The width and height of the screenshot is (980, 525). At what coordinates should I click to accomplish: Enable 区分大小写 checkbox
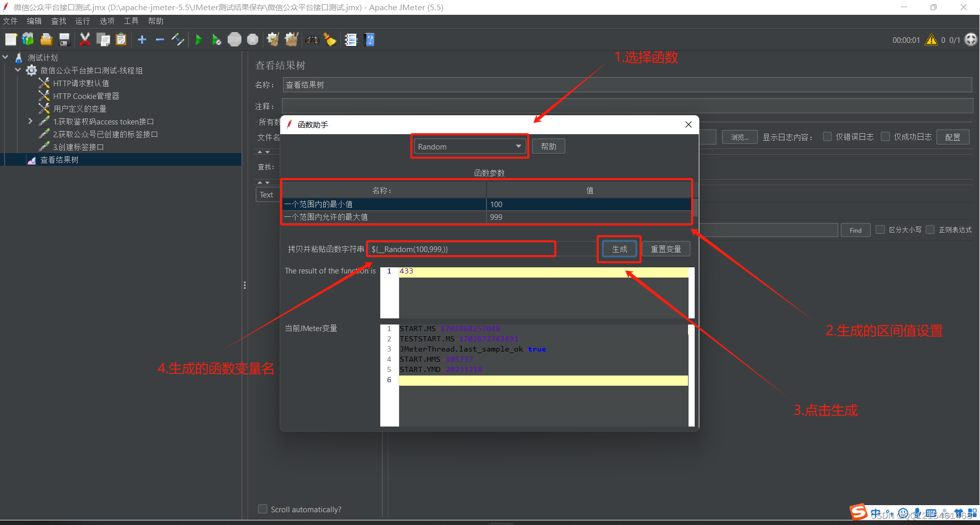(x=880, y=230)
